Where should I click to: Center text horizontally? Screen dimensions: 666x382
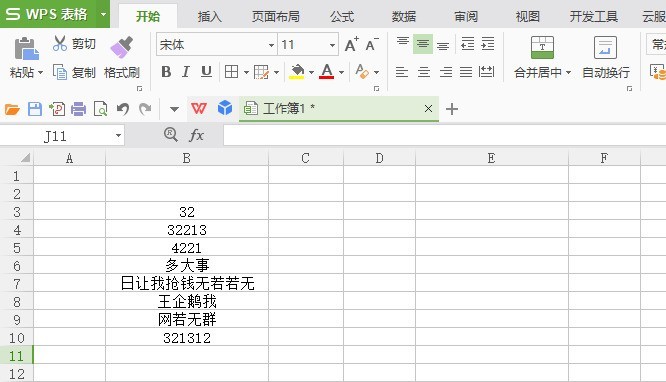click(x=423, y=72)
